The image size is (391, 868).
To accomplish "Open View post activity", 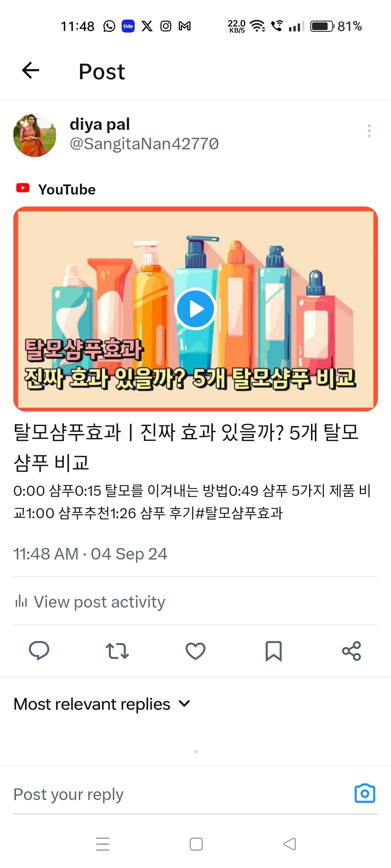I will coord(90,602).
